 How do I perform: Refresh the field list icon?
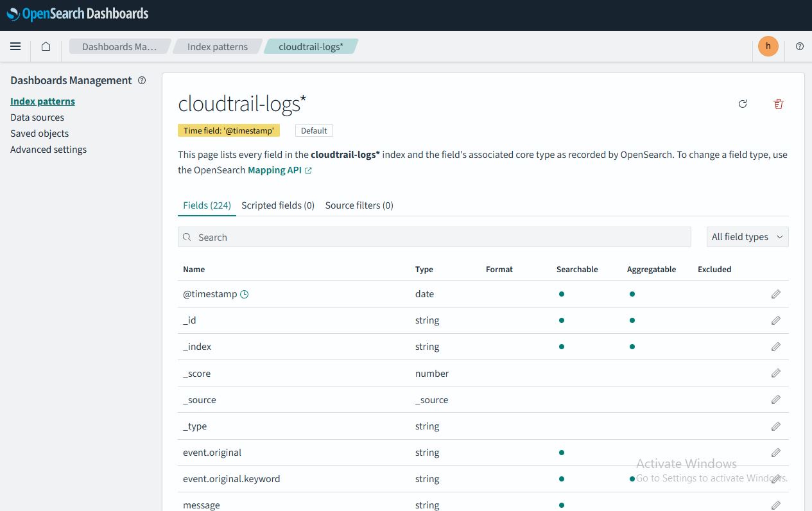tap(743, 103)
